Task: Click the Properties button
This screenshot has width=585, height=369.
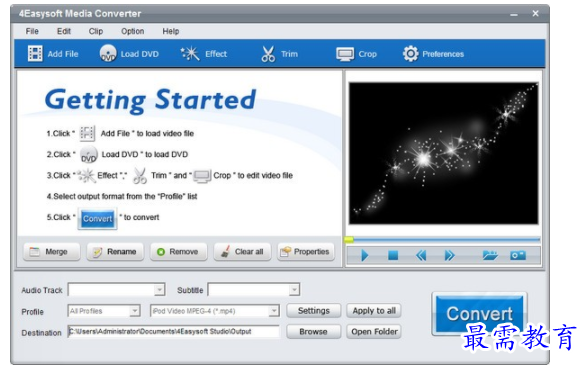Action: [306, 252]
